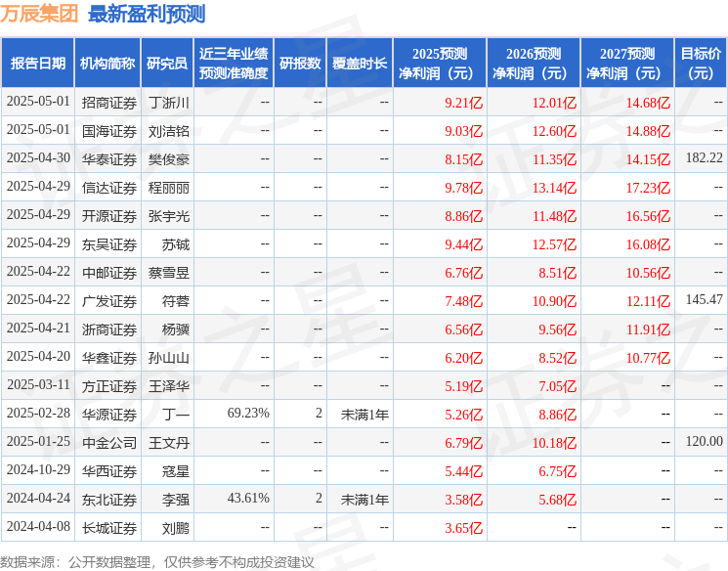This screenshot has width=728, height=571.
Task: Click researcher name 樊俊豪
Action: click(169, 159)
